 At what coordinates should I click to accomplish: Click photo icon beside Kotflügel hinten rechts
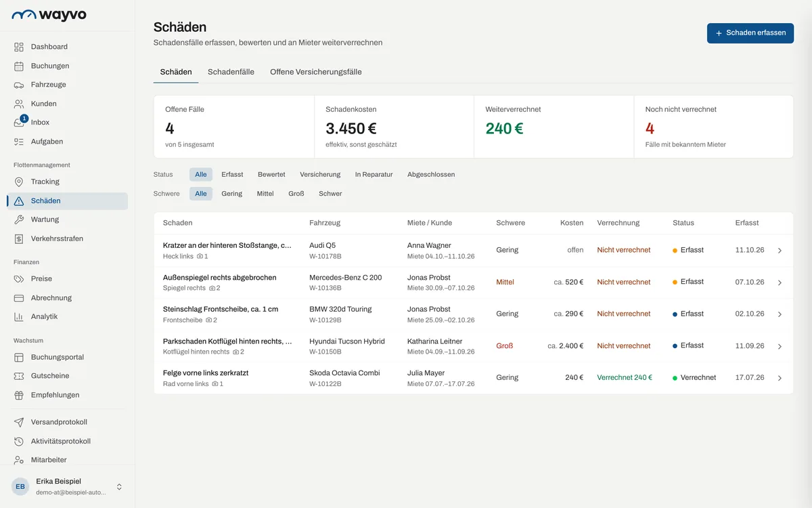236,352
